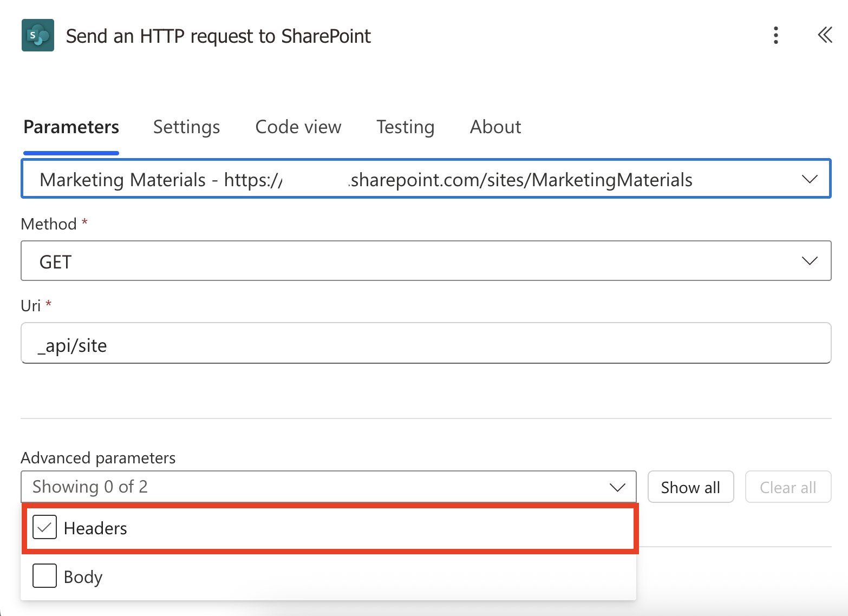Open the About tab
The height and width of the screenshot is (616, 848).
coord(495,127)
